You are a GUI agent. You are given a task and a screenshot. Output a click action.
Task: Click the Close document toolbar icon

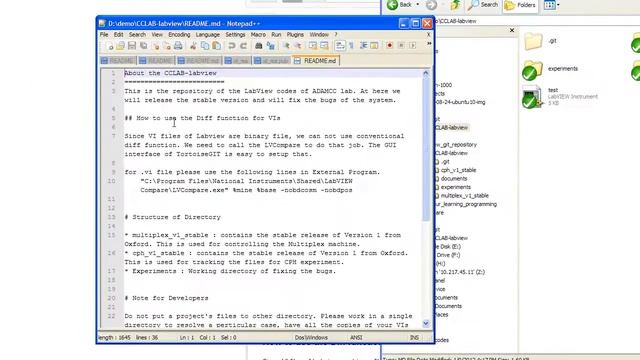tap(155, 46)
